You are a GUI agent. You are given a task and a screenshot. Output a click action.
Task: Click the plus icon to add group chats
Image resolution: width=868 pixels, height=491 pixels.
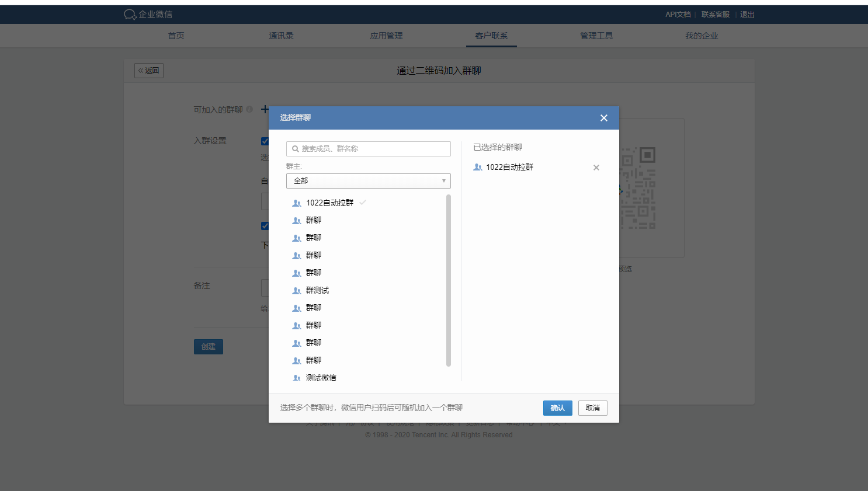point(265,109)
